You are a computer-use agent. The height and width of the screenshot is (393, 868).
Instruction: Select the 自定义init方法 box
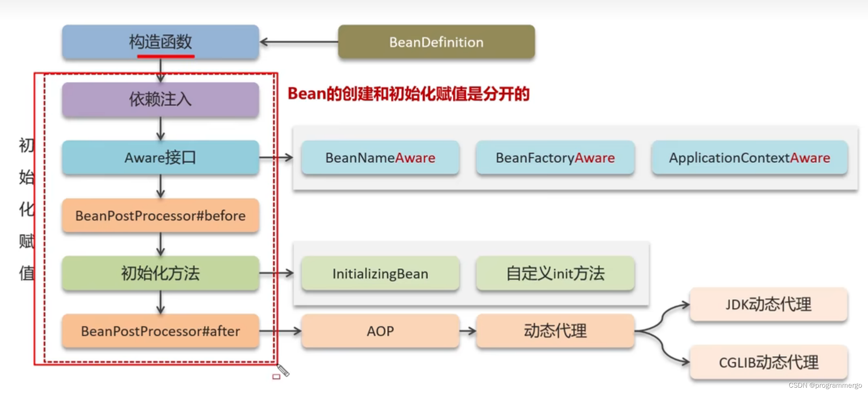tap(555, 273)
